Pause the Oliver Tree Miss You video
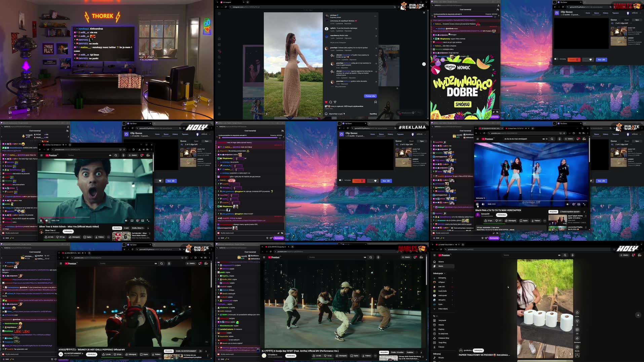 point(41,221)
